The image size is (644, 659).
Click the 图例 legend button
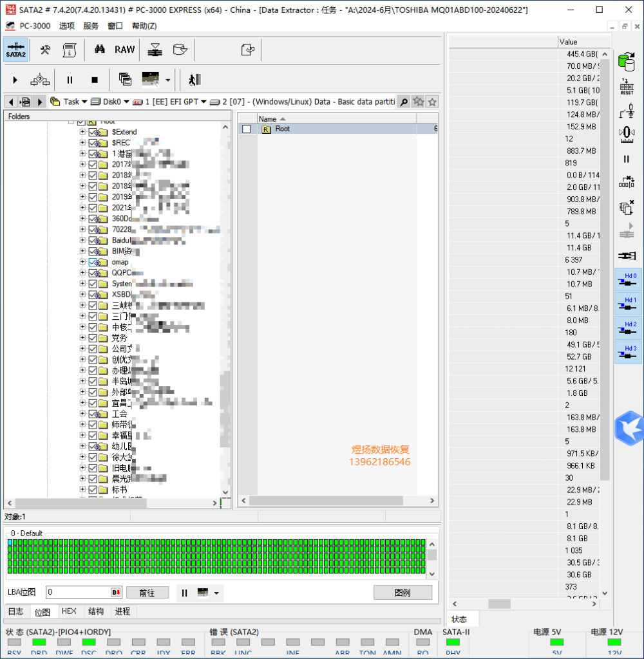pos(402,593)
